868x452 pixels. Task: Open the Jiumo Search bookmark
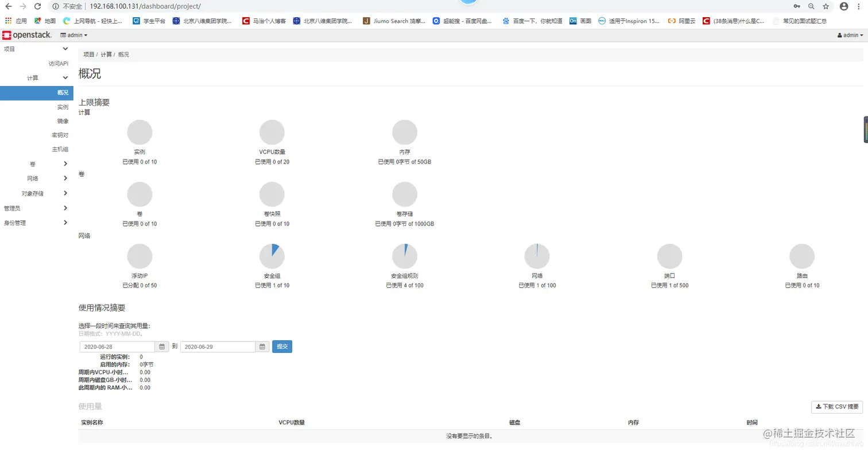[394, 21]
